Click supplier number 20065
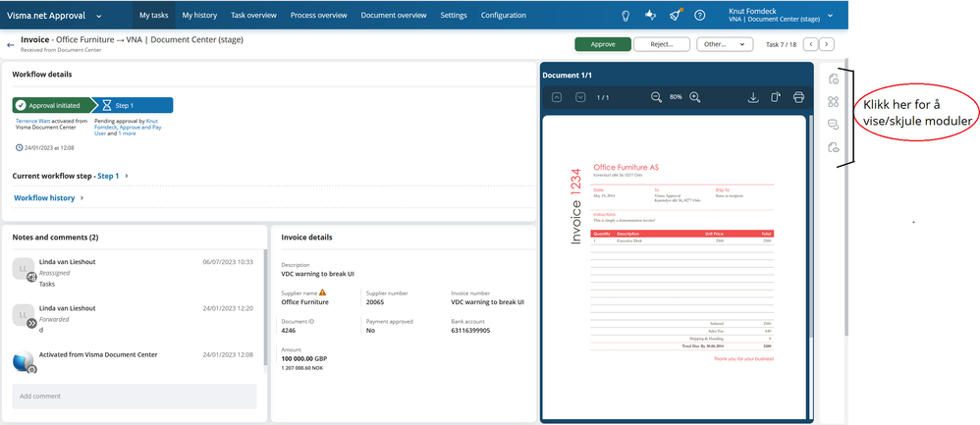Screen dimensions: 980x425 pyautogui.click(x=375, y=302)
